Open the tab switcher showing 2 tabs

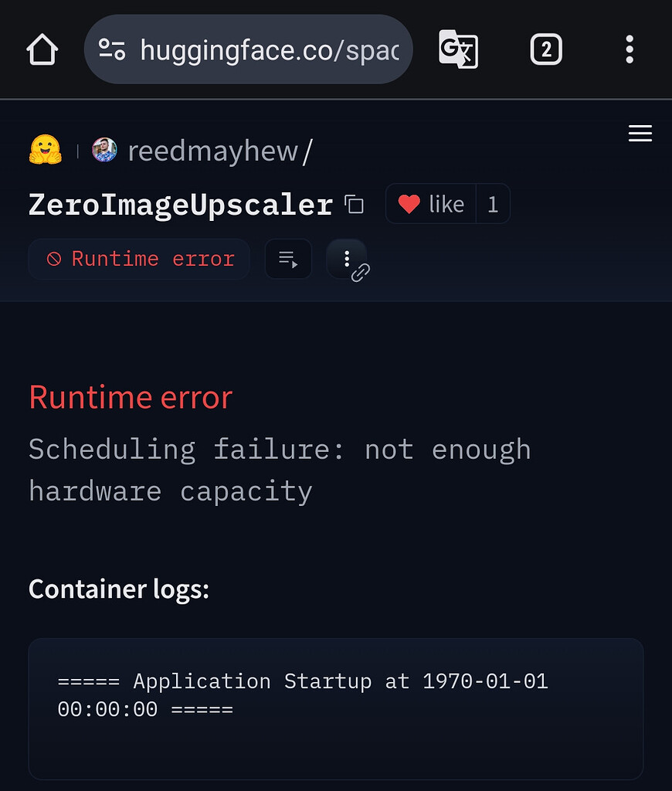[546, 49]
